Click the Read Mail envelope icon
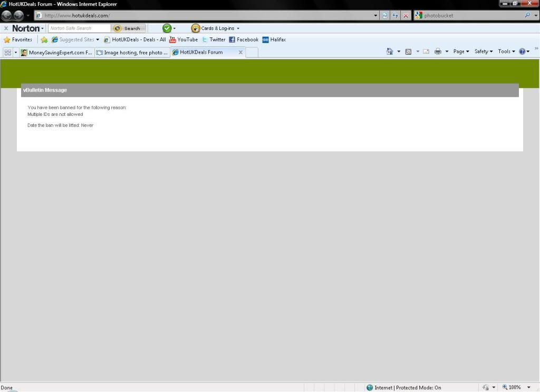 (x=426, y=52)
